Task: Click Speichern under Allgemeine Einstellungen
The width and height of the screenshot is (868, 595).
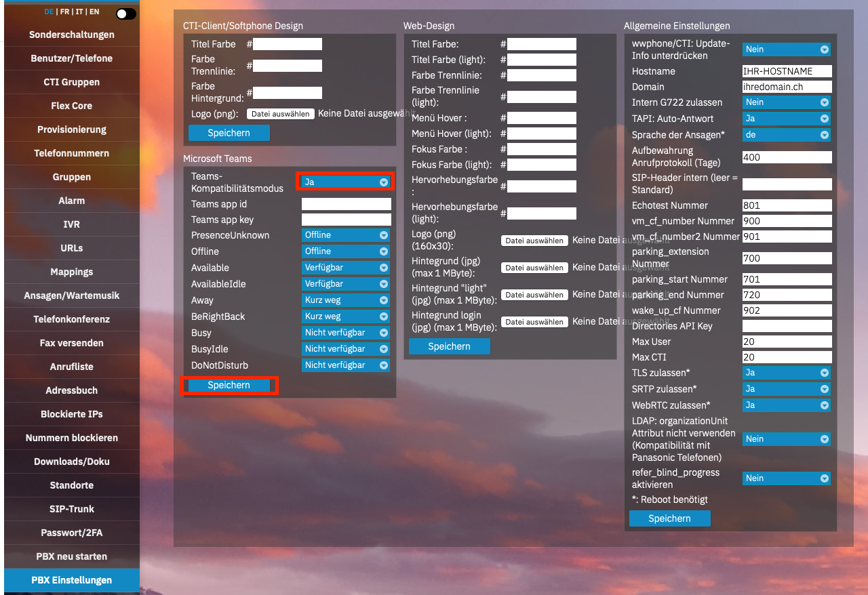Action: [669, 518]
